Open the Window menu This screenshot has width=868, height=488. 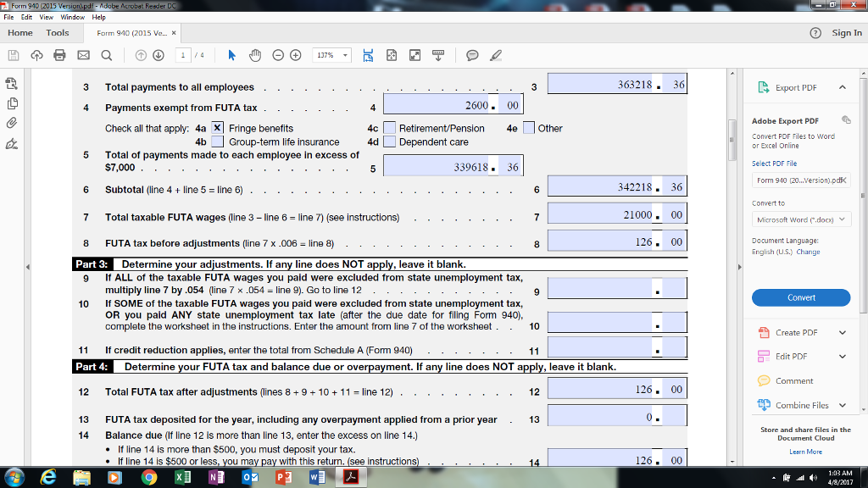[73, 17]
